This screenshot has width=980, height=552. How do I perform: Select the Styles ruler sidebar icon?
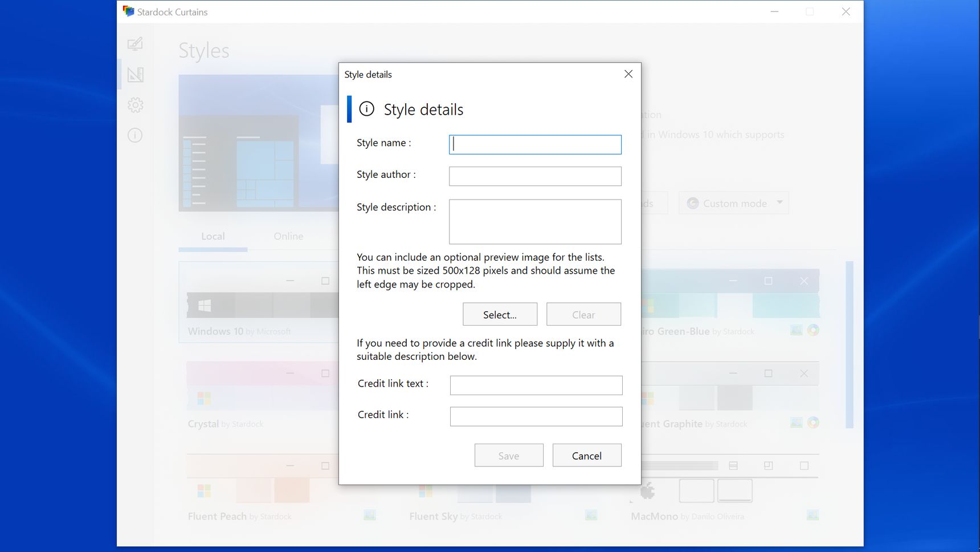coord(135,74)
